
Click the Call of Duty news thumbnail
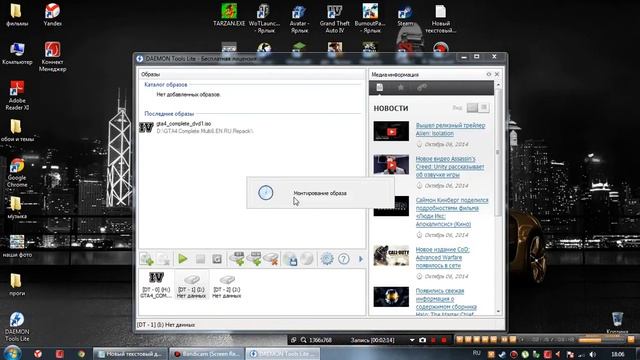tap(391, 255)
